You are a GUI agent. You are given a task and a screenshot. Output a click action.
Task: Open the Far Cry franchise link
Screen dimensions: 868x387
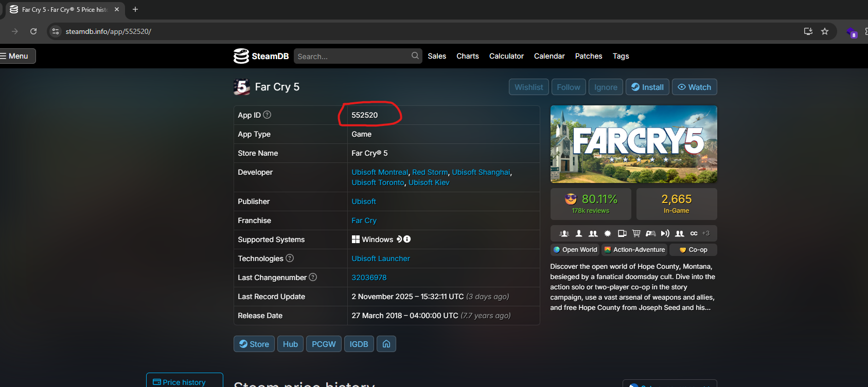click(364, 220)
